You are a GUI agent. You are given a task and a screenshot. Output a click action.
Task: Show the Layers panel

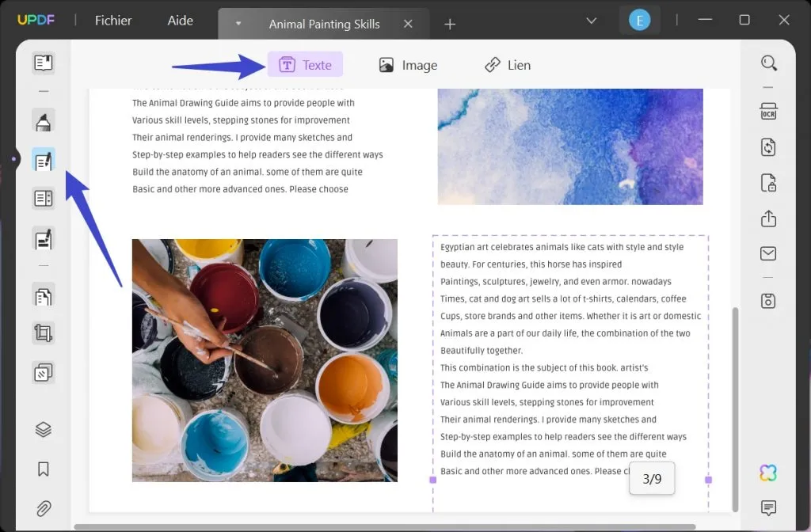tap(44, 430)
